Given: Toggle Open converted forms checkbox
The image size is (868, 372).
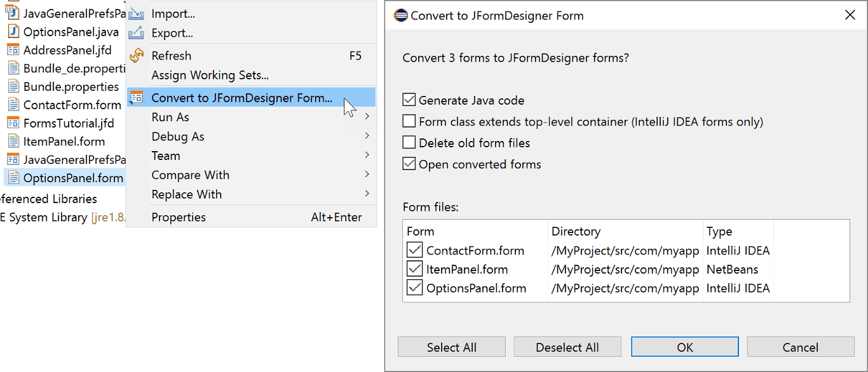Looking at the screenshot, I should pos(409,164).
